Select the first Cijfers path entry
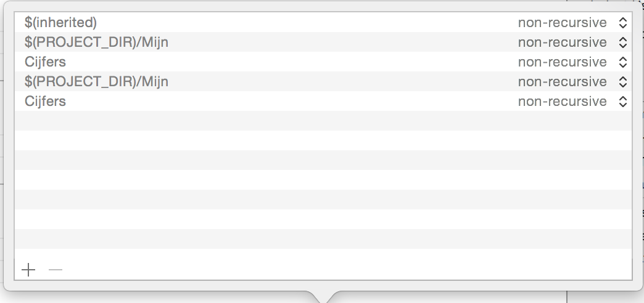644x303 pixels. click(45, 62)
